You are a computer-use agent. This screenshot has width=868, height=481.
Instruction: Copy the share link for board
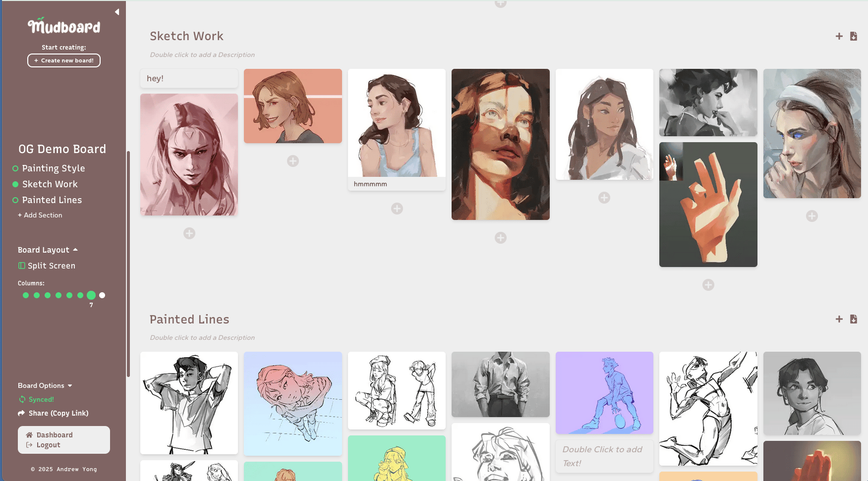tap(53, 413)
